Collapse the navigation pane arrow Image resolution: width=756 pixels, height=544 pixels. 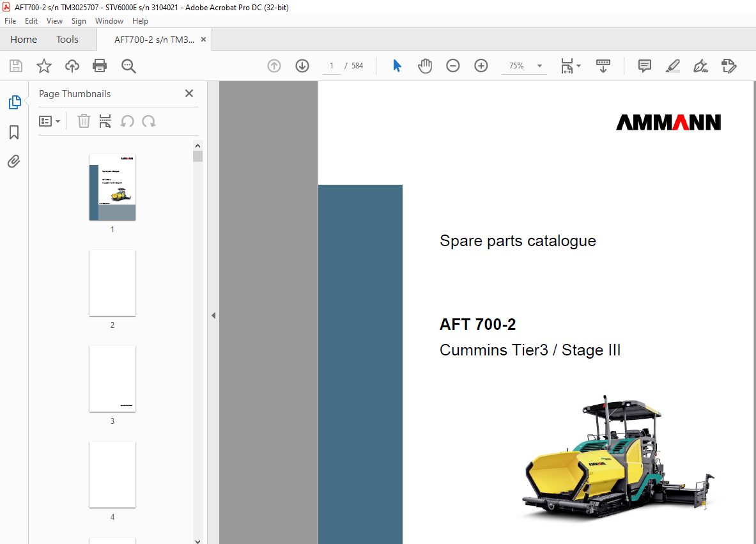pyautogui.click(x=213, y=315)
